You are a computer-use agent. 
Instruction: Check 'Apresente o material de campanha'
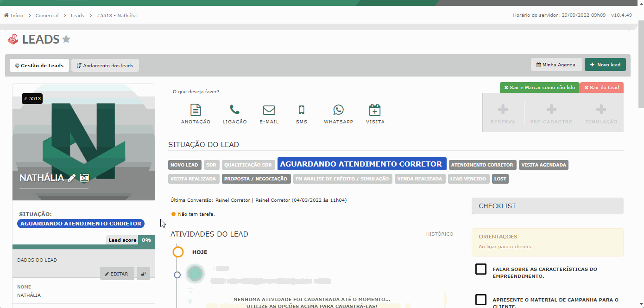[481, 300]
